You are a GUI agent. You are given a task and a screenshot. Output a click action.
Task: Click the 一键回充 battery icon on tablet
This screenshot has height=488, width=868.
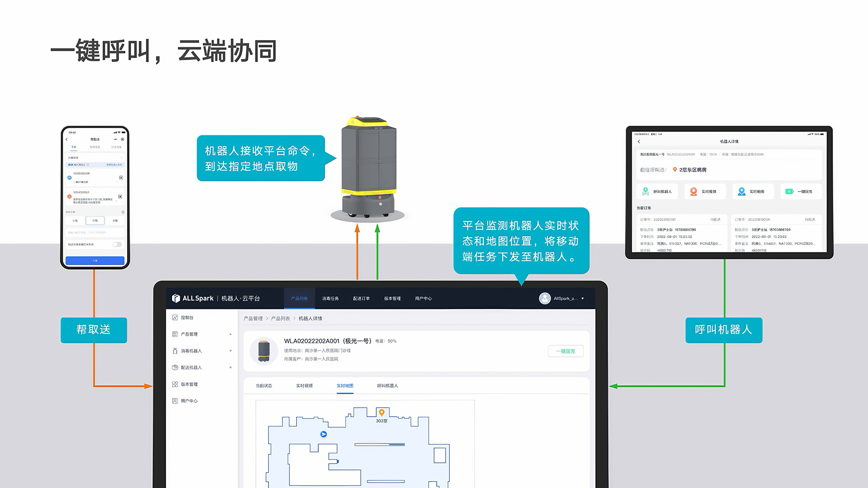pyautogui.click(x=789, y=192)
